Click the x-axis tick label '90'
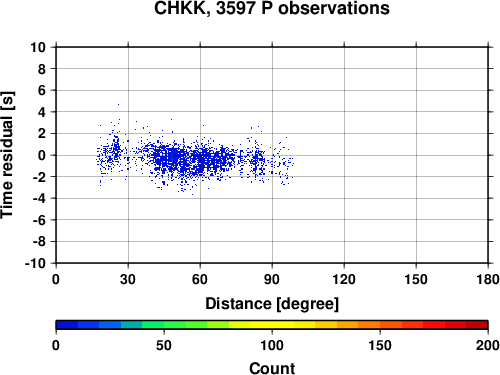Viewport: 500px width, 375px height. pos(272,279)
